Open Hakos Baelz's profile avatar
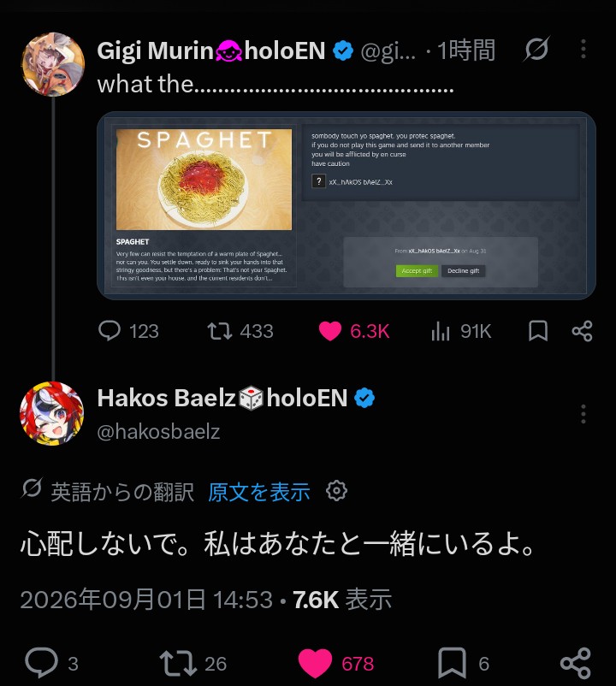The width and height of the screenshot is (616, 686). [x=52, y=413]
